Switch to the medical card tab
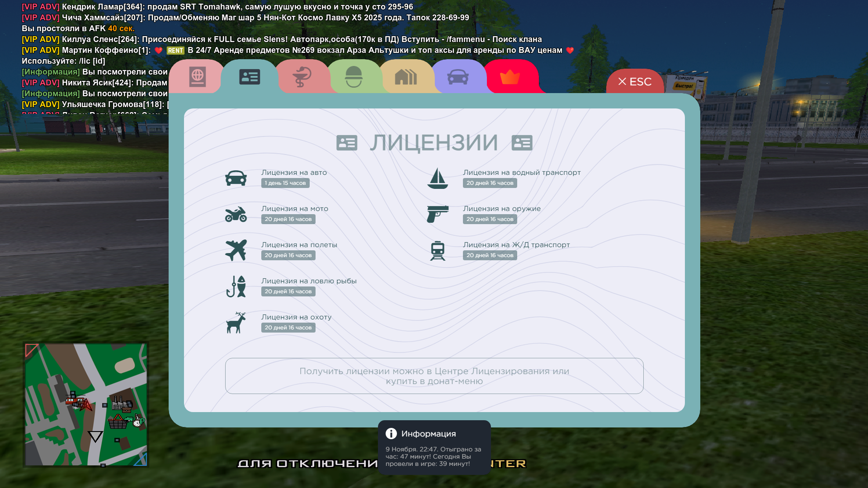 [302, 77]
